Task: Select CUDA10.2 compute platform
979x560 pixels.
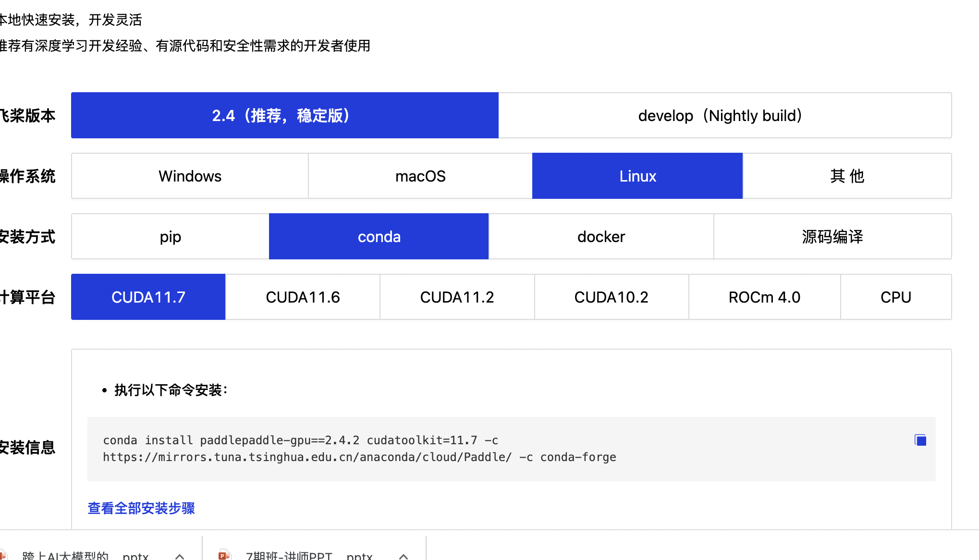Action: point(611,297)
